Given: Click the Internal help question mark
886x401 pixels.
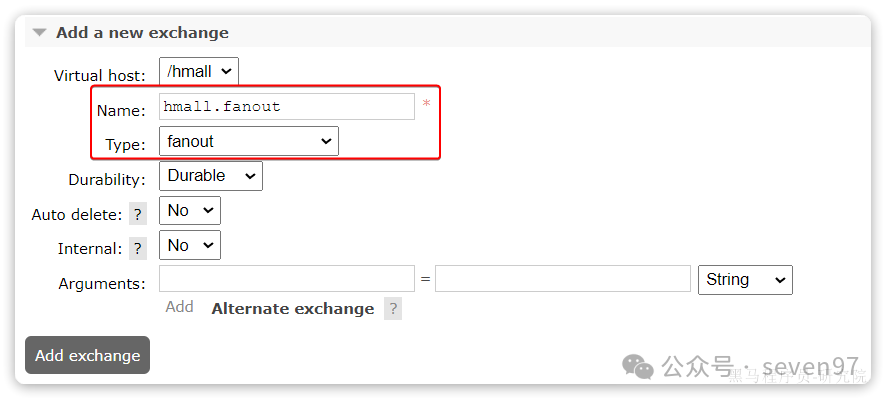Looking at the screenshot, I should point(138,249).
